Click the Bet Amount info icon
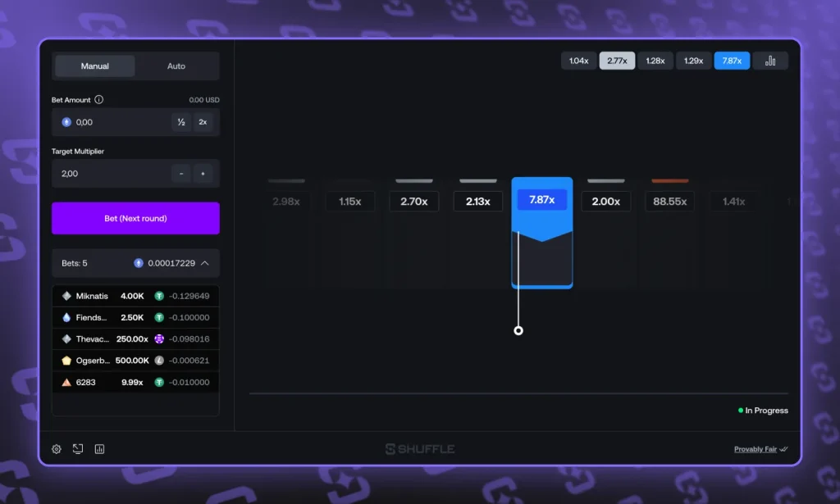The image size is (840, 504). coord(99,99)
